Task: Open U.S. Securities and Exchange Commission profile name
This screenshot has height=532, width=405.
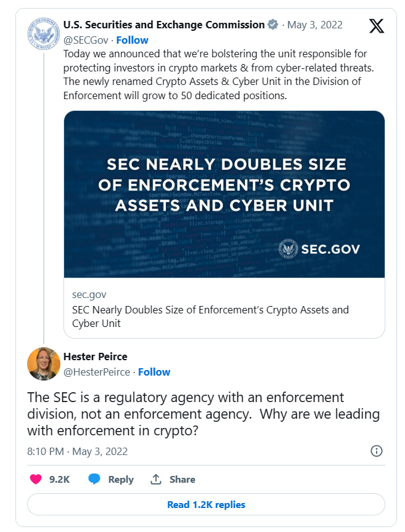Action: [164, 25]
